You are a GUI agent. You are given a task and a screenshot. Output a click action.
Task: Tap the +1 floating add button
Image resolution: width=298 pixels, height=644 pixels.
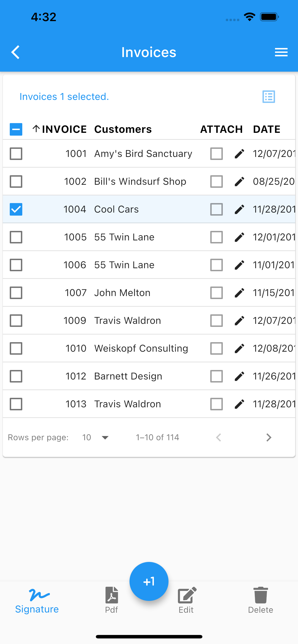[x=149, y=581]
